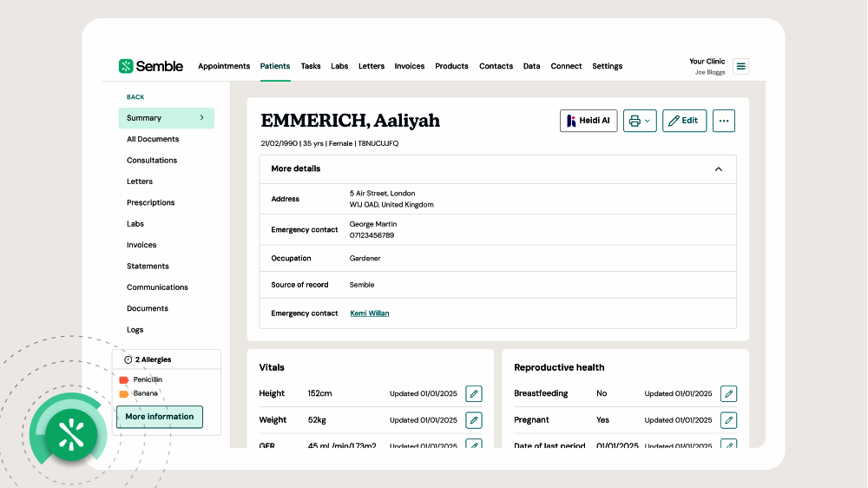The width and height of the screenshot is (868, 488).
Task: Open Documents in sidebar
Action: [x=148, y=308]
